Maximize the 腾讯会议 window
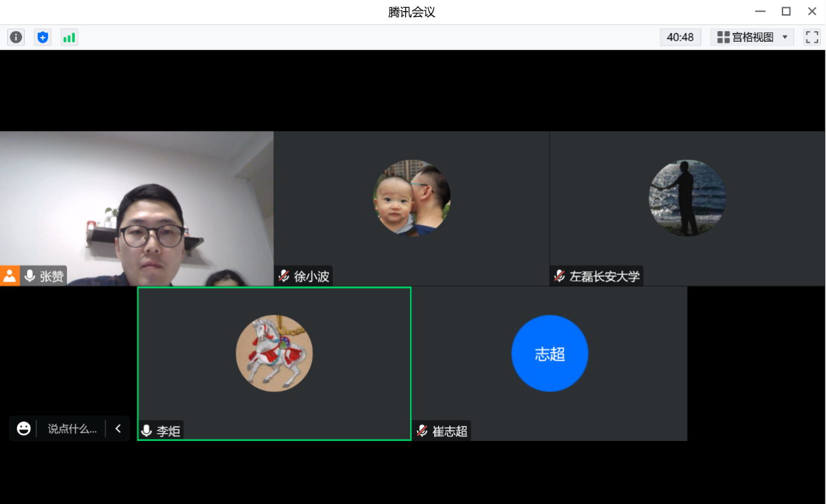This screenshot has height=504, width=826. coord(786,11)
